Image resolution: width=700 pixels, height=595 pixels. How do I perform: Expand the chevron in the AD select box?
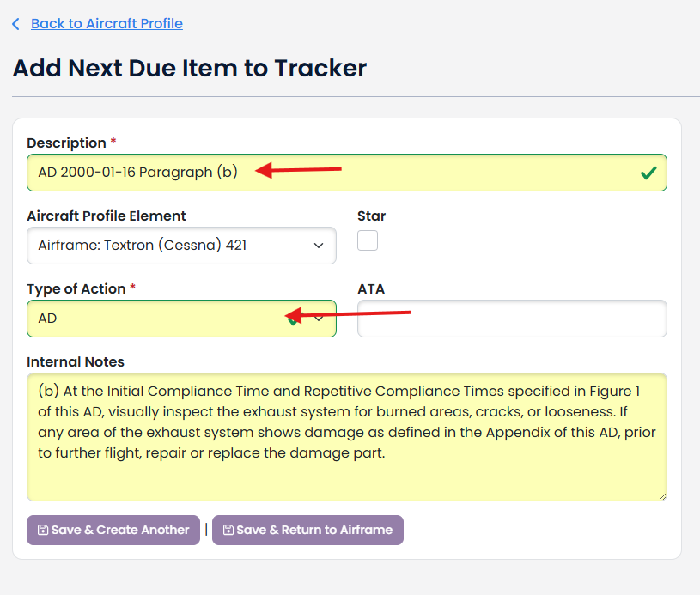320,319
